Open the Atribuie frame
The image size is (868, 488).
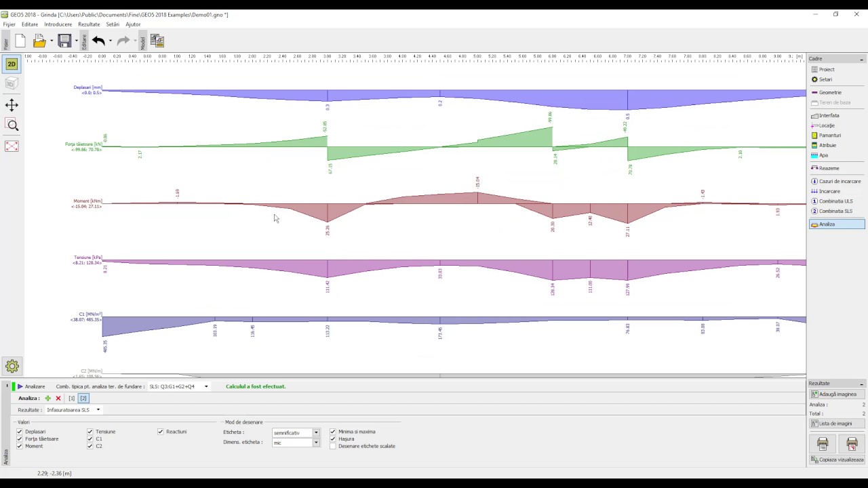837,145
